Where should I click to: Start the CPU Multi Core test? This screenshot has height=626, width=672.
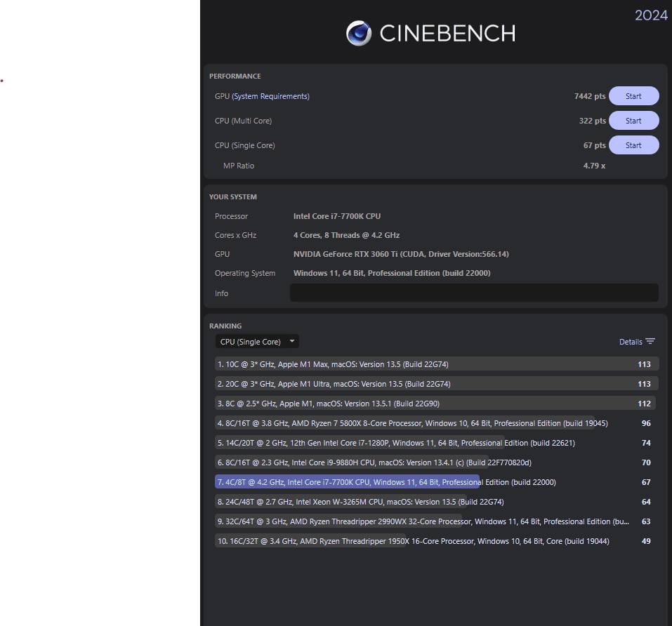click(x=633, y=121)
